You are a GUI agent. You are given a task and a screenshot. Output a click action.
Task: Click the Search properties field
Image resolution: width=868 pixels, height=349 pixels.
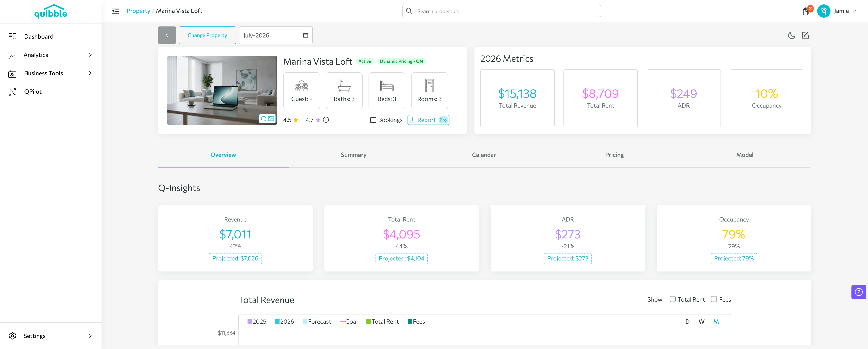501,11
